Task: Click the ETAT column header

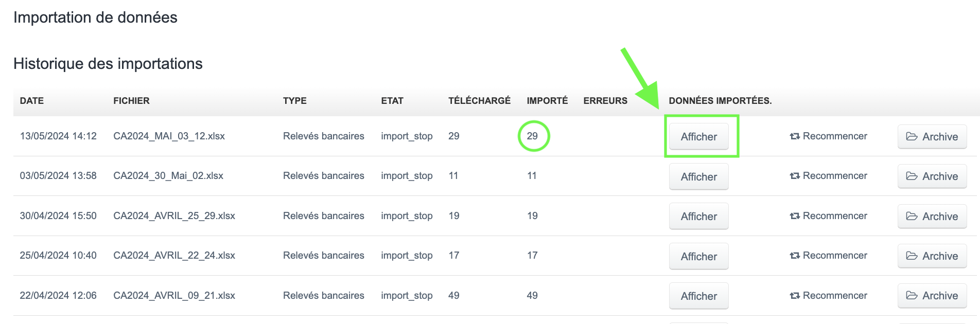Action: (392, 101)
